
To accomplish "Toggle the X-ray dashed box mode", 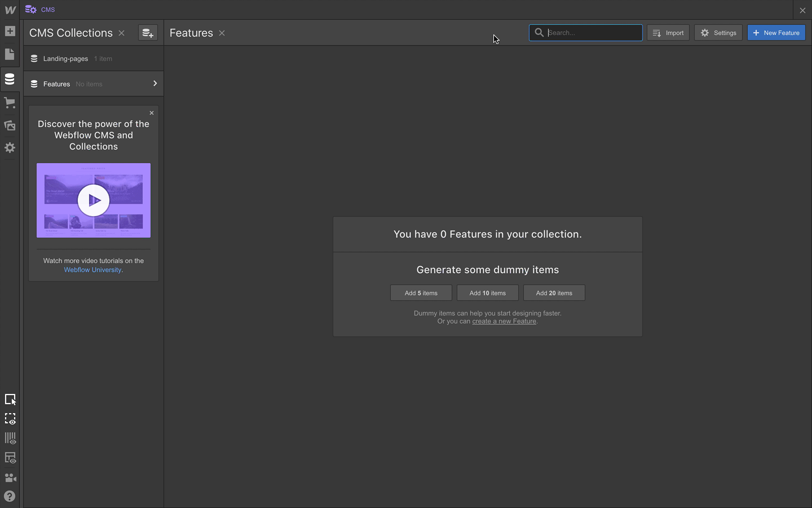I will click(10, 419).
